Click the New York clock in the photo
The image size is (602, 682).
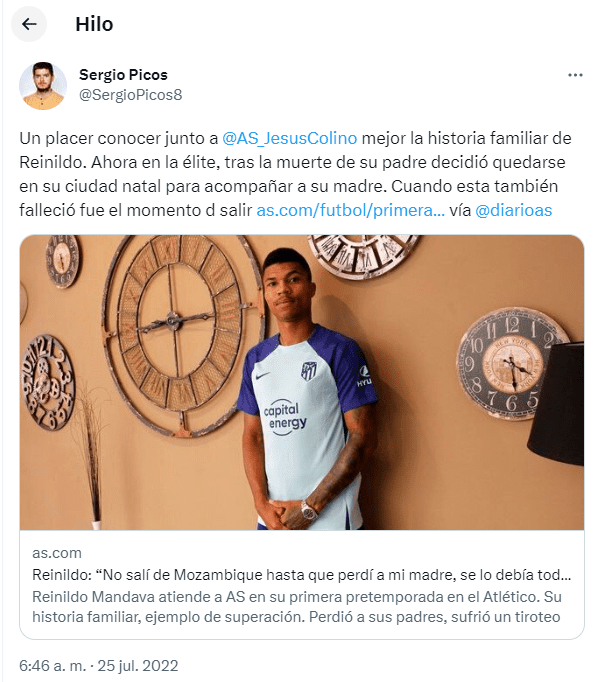(509, 364)
